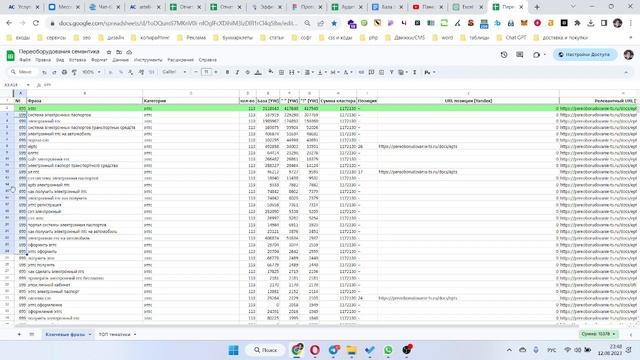Viewport: 640px width, 360px height.
Task: Open Google Sheets home icon
Action: tap(10, 55)
